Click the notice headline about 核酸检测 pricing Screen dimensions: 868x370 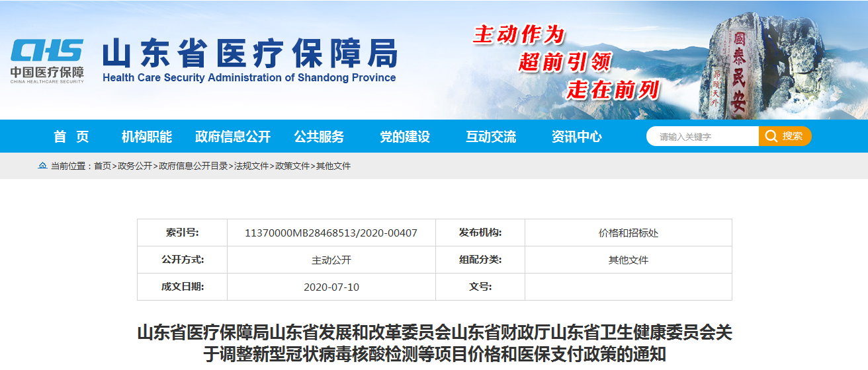434,343
